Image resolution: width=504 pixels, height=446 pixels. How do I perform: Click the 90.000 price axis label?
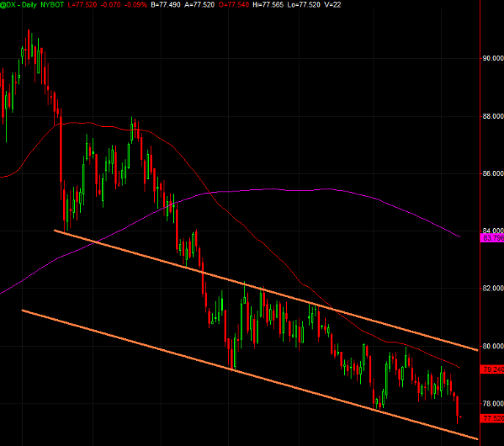[493, 58]
